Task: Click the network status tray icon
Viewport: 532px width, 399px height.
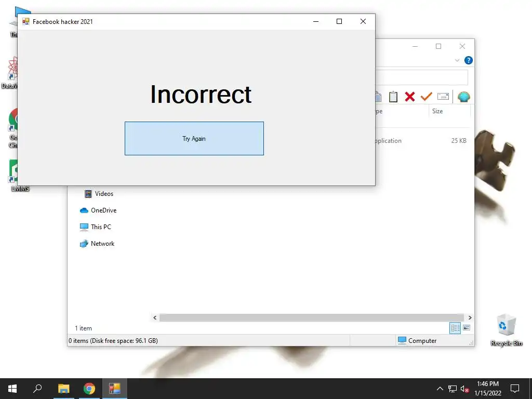Action: [x=453, y=389]
